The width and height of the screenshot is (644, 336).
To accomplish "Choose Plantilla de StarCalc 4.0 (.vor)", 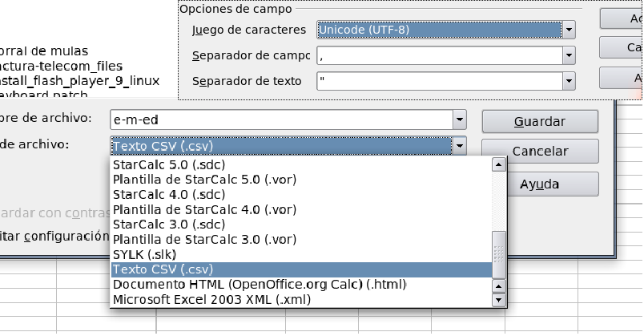I will [x=204, y=209].
